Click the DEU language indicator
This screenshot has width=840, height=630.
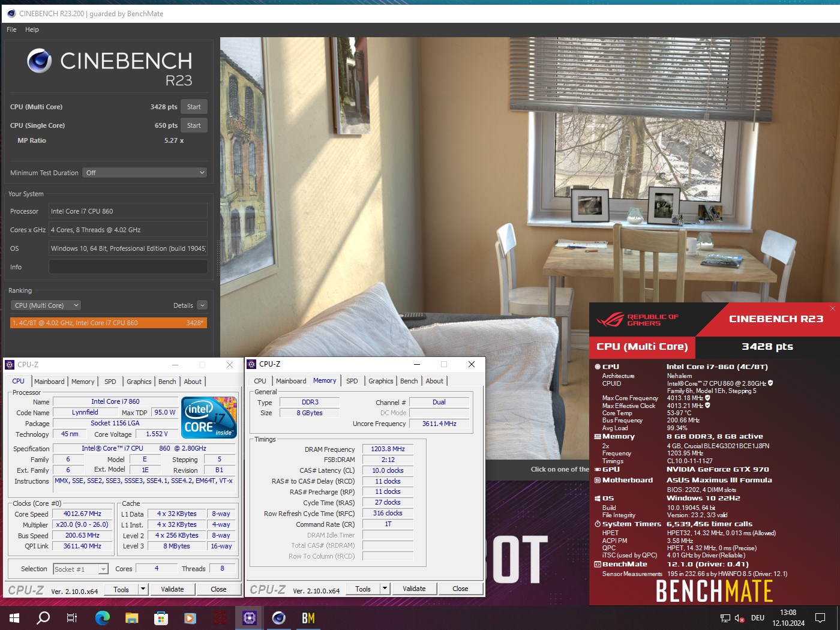pos(758,618)
